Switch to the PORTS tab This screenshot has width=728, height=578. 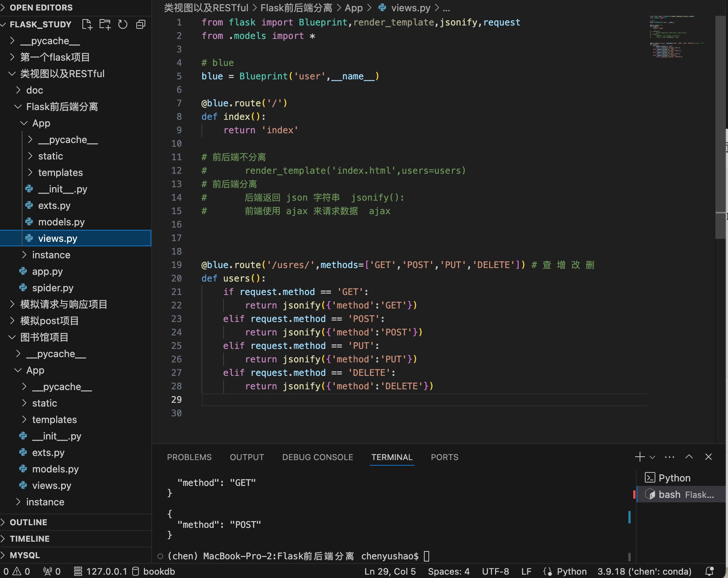pyautogui.click(x=445, y=457)
